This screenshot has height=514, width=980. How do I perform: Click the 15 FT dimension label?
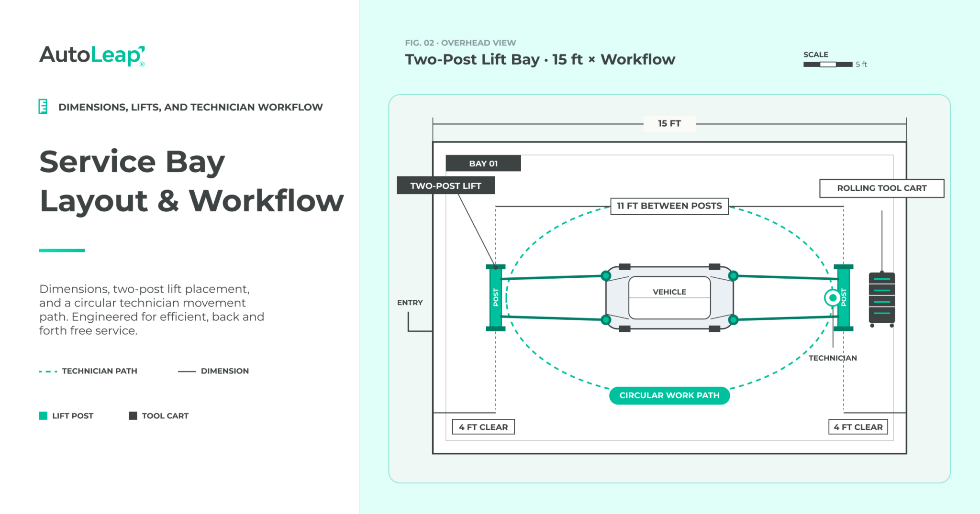pos(669,123)
